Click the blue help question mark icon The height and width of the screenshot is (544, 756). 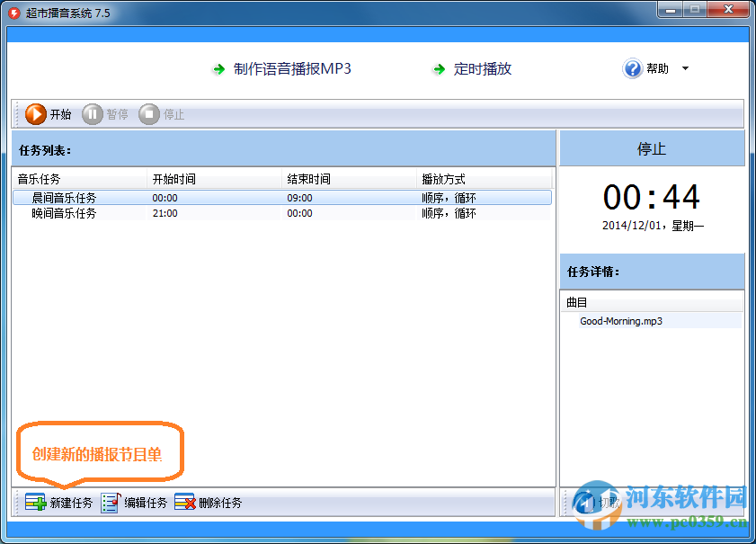pos(632,68)
